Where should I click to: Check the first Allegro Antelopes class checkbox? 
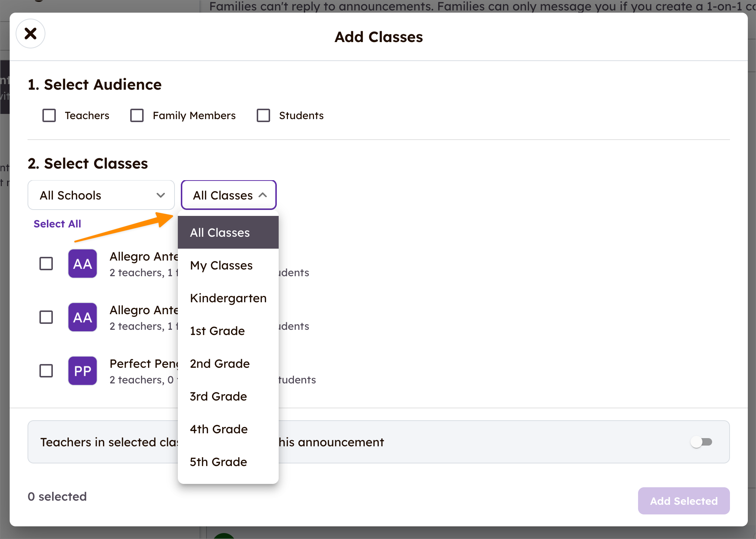coord(46,264)
